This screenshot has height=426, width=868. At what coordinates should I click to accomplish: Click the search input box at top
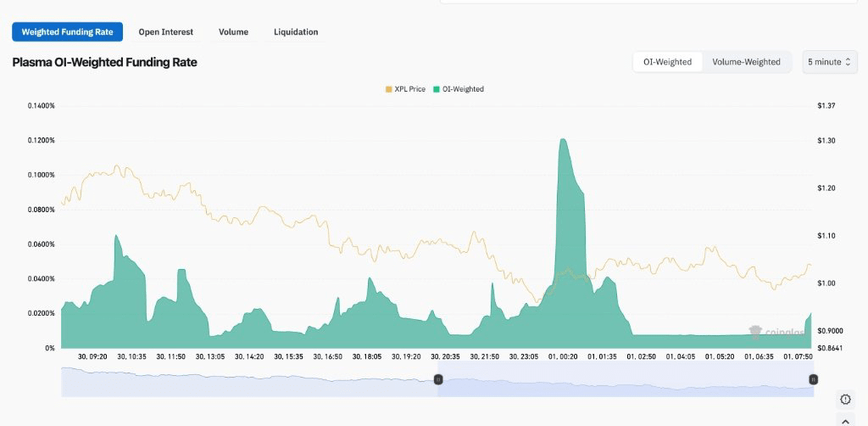click(x=653, y=2)
